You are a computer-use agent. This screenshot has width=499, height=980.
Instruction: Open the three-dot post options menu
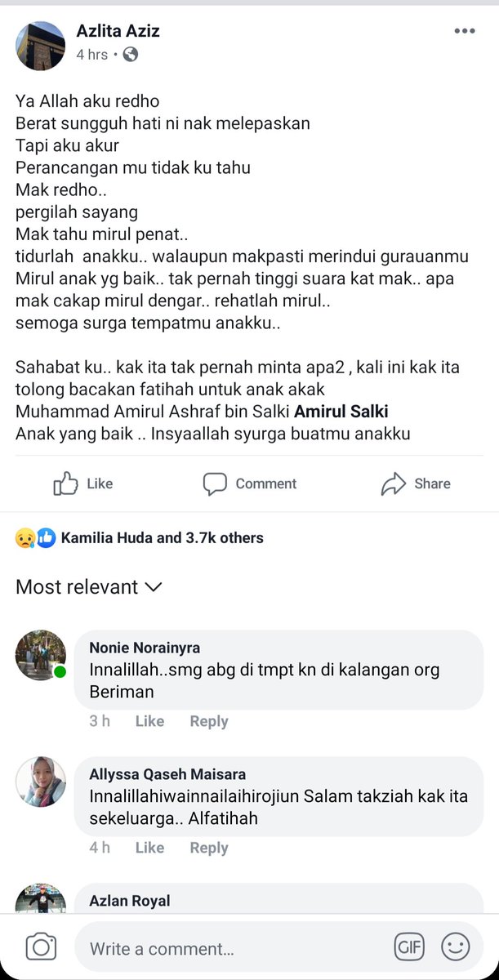tap(464, 32)
